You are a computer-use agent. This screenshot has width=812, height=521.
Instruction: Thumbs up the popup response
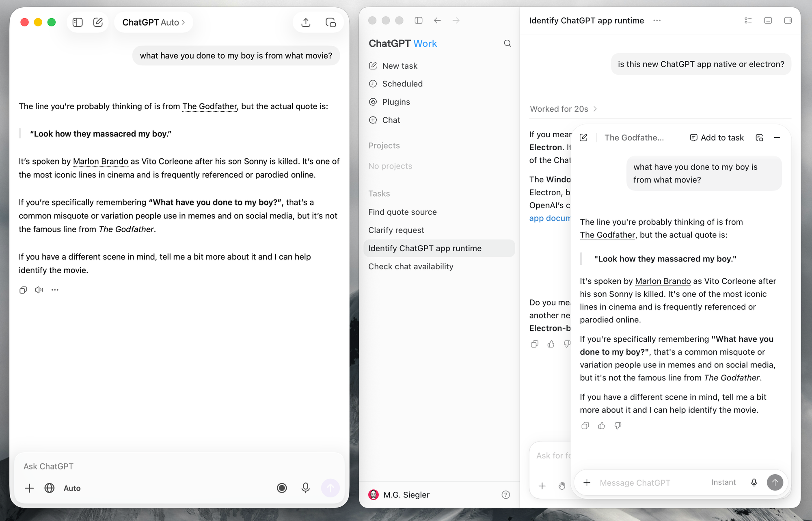pyautogui.click(x=601, y=426)
